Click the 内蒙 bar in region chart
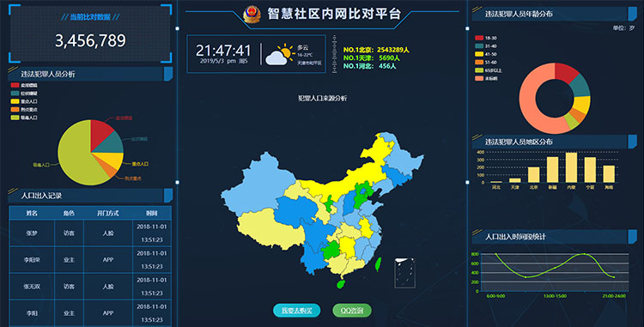Viewport: 644px width, 327px height. 571,167
